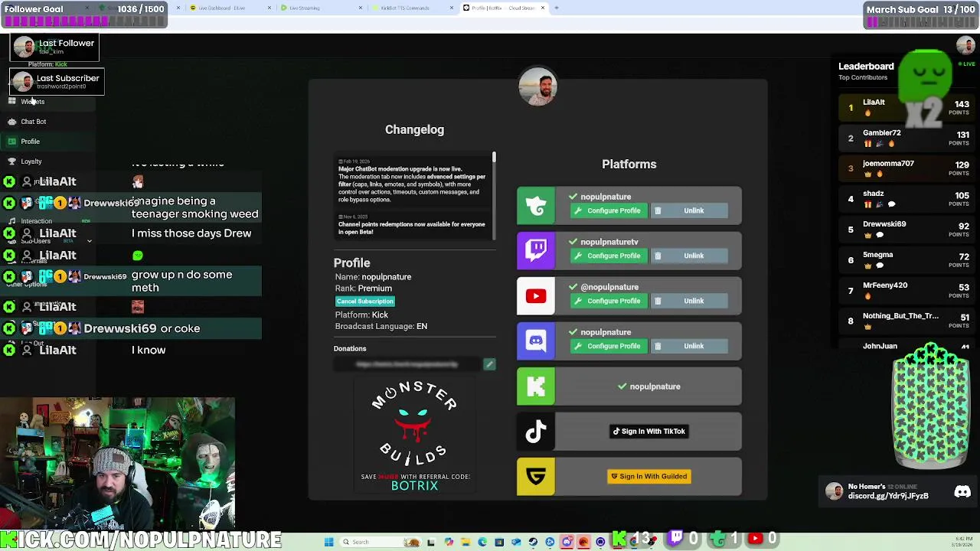
Task: Click the 'Rank: Premium' text
Action: [x=363, y=289]
